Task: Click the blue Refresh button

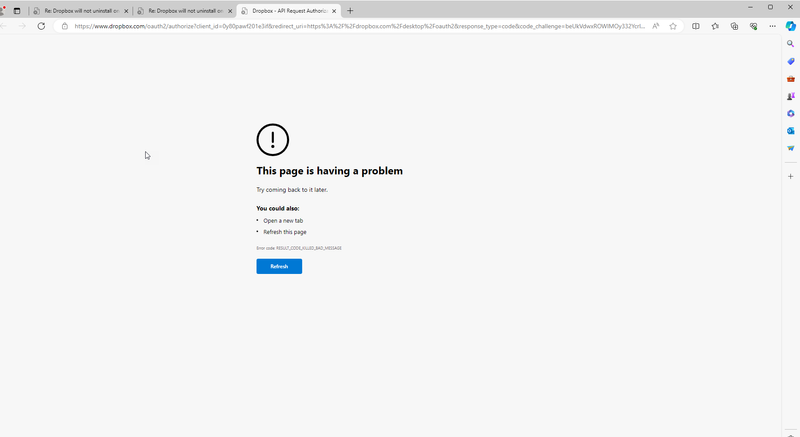Action: click(279, 266)
